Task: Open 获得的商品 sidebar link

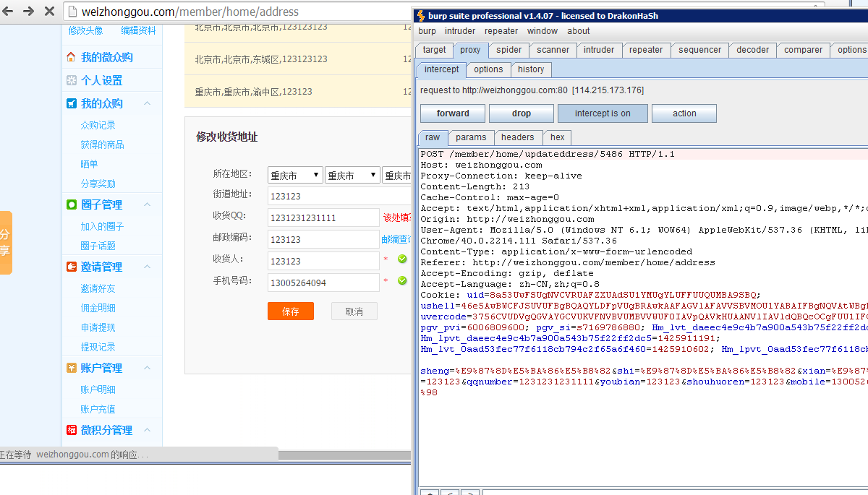Action: 102,145
